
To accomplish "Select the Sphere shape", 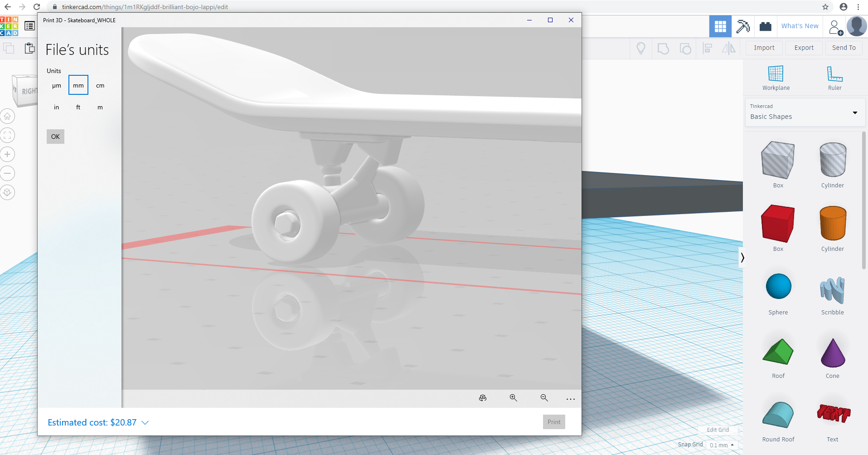I will (778, 286).
